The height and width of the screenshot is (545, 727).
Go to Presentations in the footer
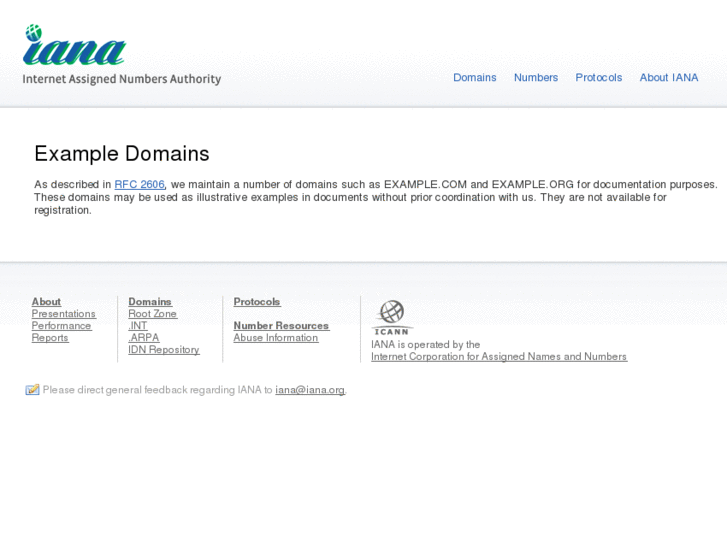(64, 314)
